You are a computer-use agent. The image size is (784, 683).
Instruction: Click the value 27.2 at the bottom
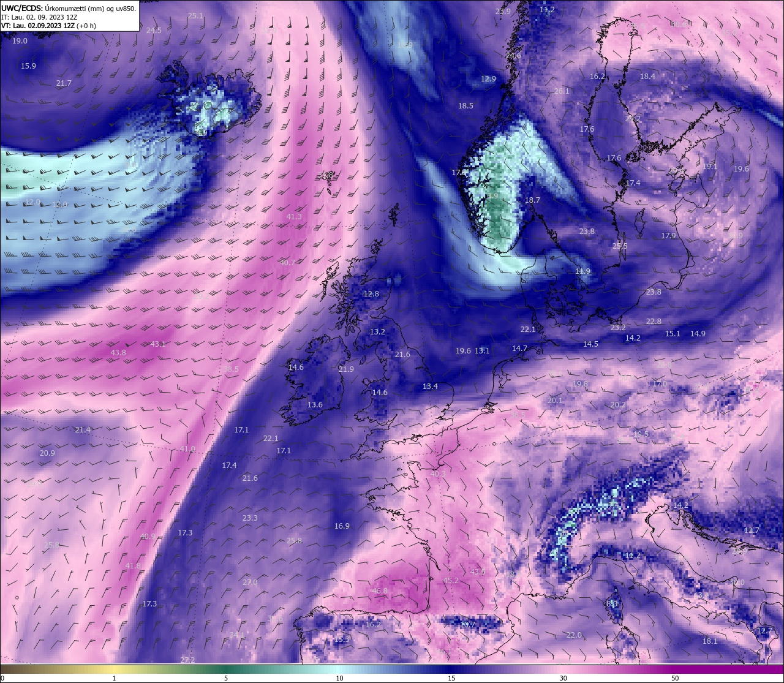(x=187, y=660)
